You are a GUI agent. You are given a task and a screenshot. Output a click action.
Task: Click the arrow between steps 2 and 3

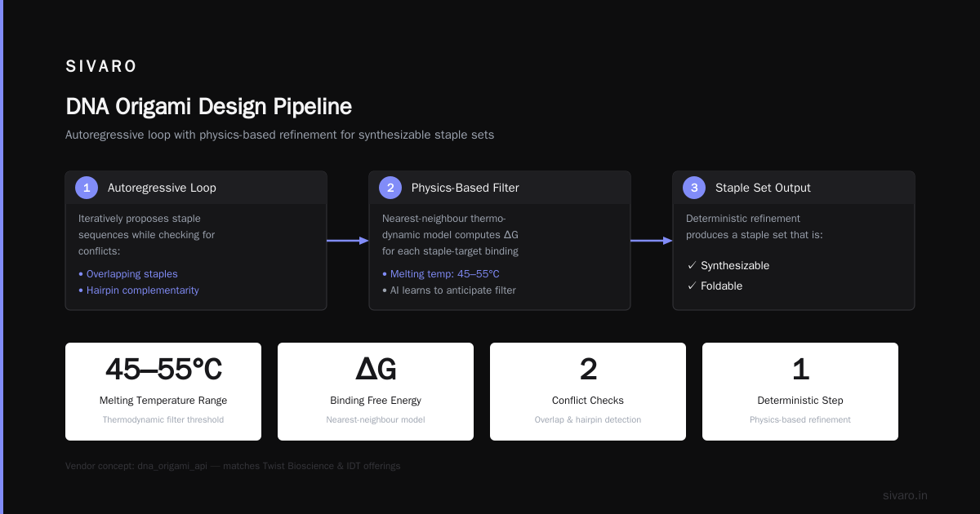pos(652,241)
